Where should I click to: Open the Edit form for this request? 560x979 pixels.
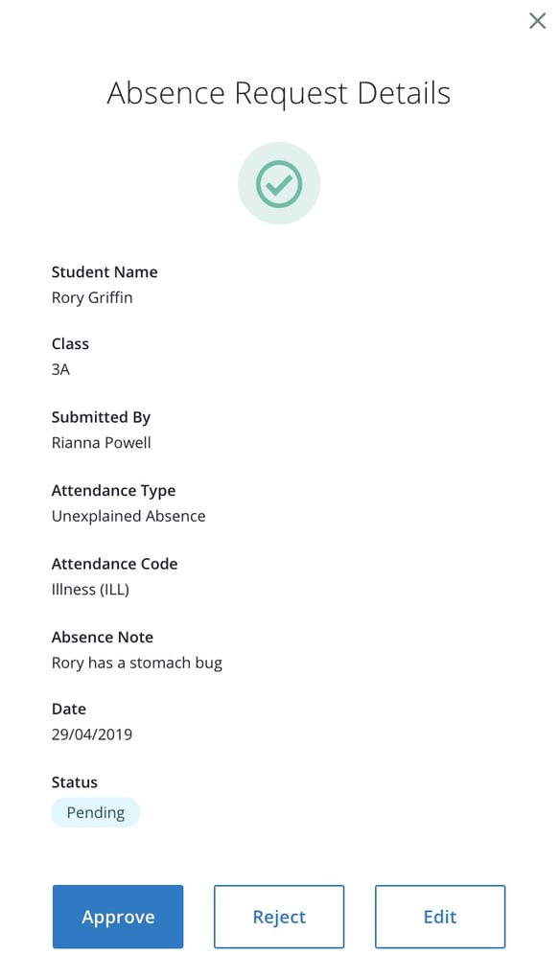click(x=439, y=917)
